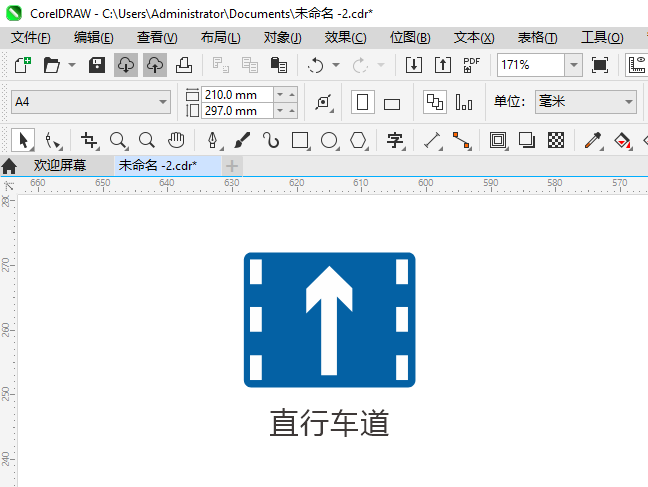This screenshot has height=487, width=648.
Task: Select the Pan hand tool
Action: pos(176,140)
